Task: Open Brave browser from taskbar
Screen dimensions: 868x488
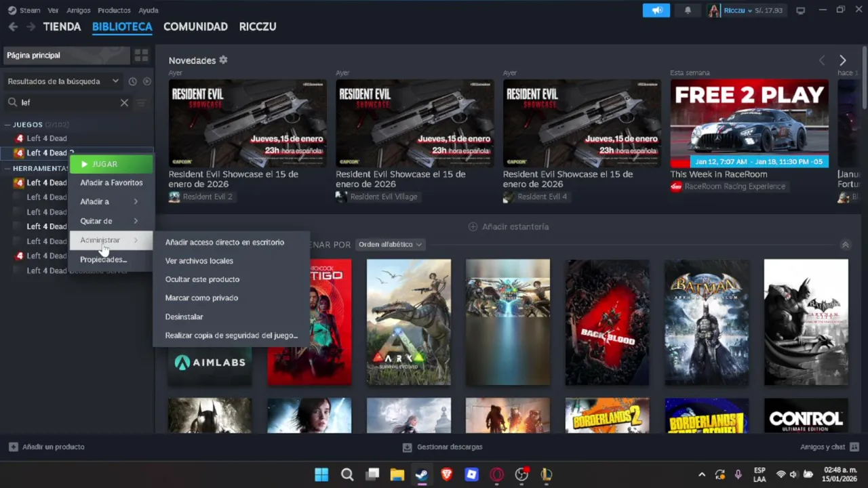Action: (x=447, y=474)
